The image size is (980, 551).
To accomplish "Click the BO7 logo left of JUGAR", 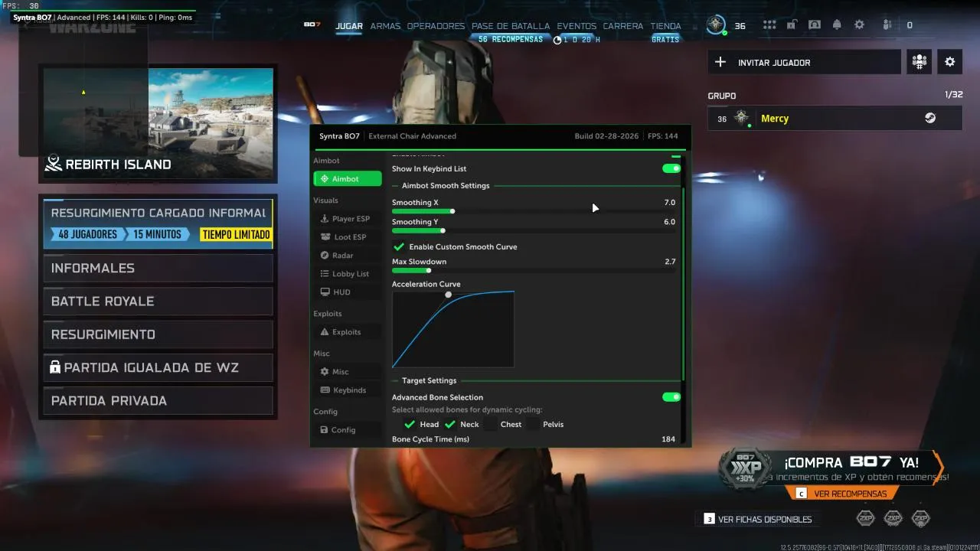I will tap(312, 24).
